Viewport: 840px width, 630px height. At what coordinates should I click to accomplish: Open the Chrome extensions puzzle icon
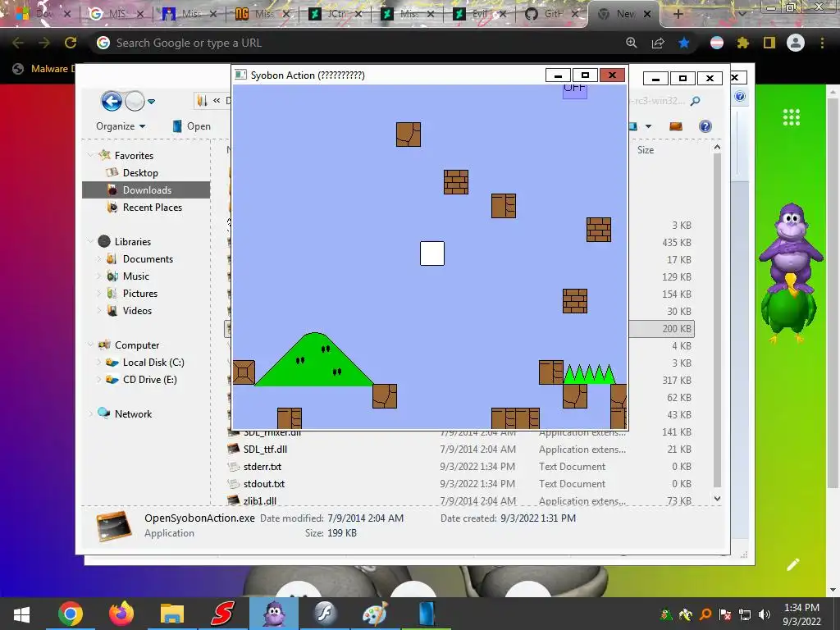click(x=742, y=43)
